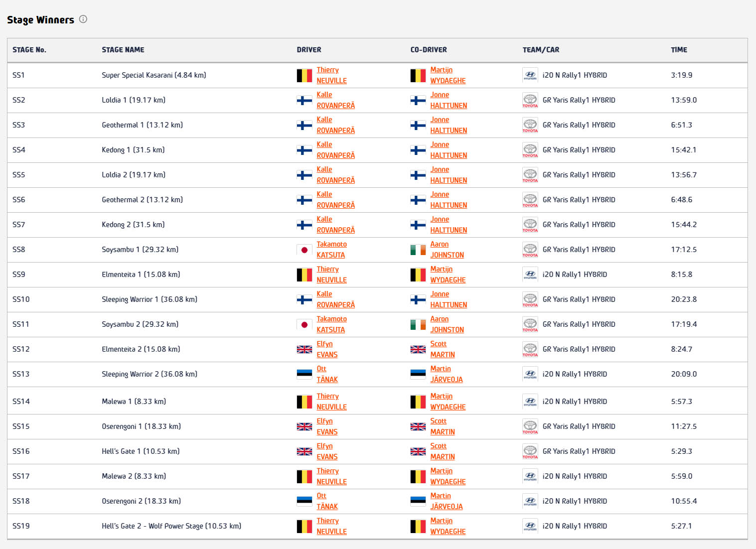This screenshot has width=756, height=549.
Task: Click the Finnish flag beside SS10 driver
Action: [x=304, y=299]
